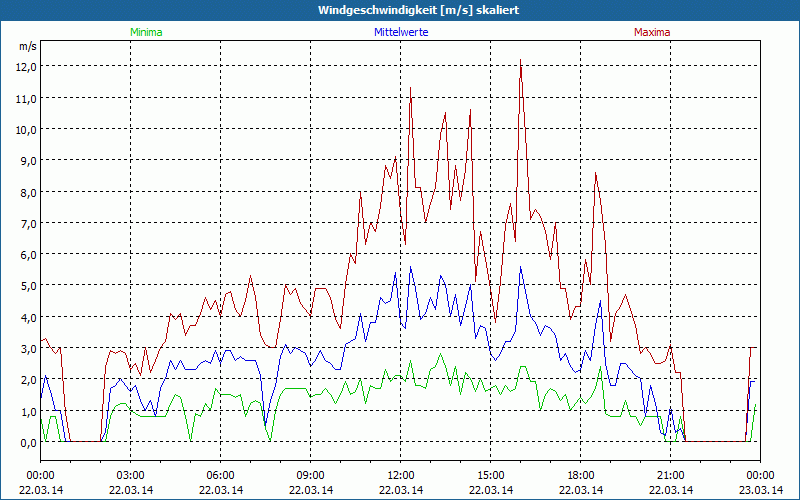Click the 11,0 y-axis value
Screen dimensions: 800x500
28,98
